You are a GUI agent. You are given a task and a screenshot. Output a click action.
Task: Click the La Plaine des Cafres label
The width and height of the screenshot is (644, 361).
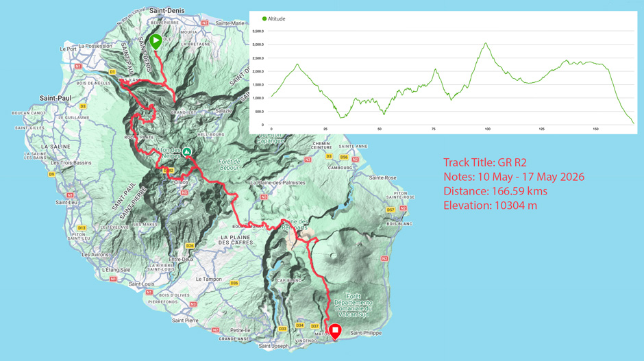click(236, 240)
